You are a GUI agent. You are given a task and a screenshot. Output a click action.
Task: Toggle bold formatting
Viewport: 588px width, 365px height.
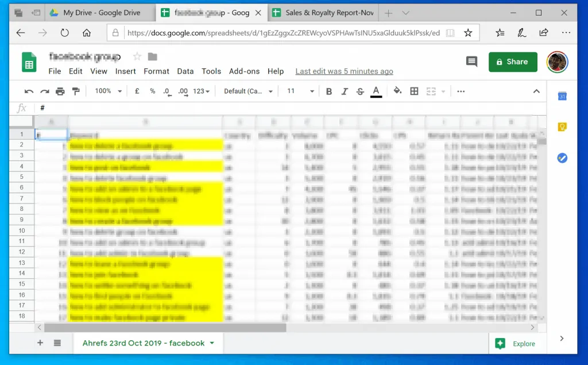pyautogui.click(x=329, y=91)
